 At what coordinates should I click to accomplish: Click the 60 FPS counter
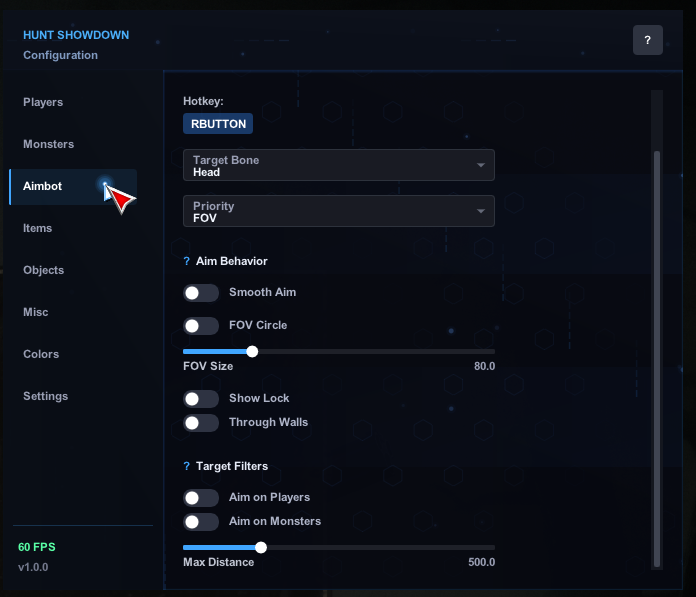[x=37, y=547]
